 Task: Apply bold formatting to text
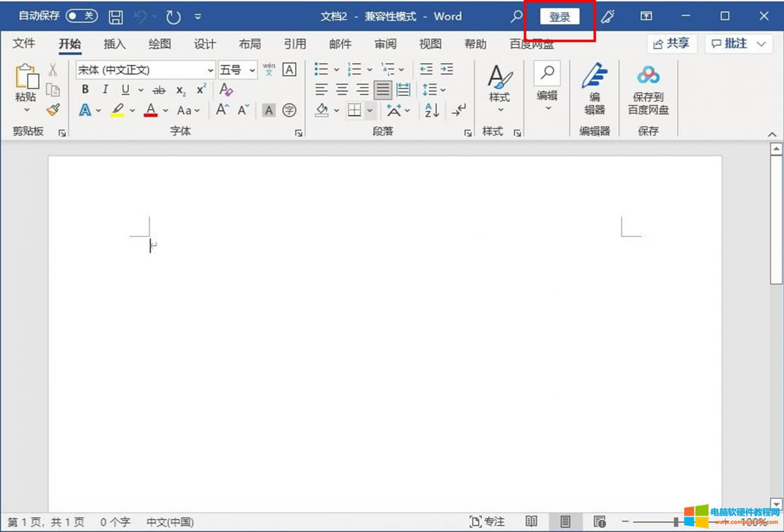pyautogui.click(x=84, y=89)
